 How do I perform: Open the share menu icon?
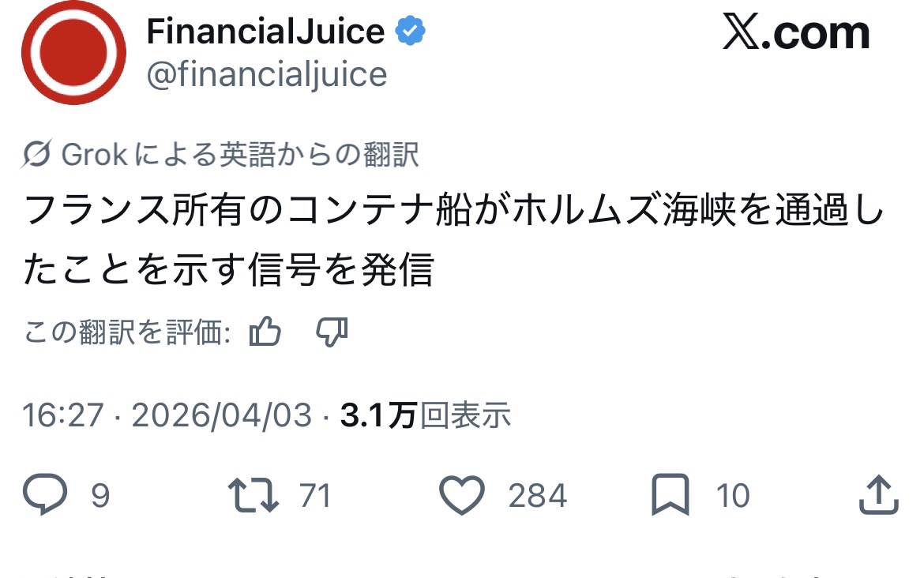click(x=878, y=495)
